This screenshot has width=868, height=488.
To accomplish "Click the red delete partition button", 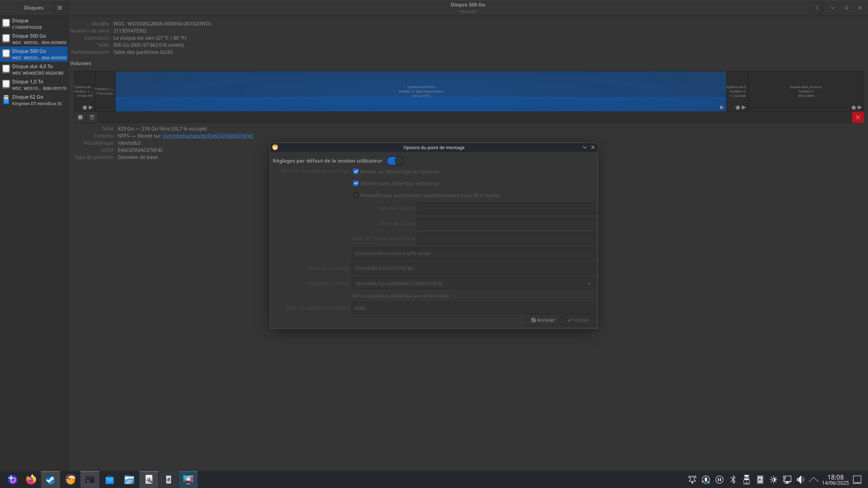I will tap(858, 117).
